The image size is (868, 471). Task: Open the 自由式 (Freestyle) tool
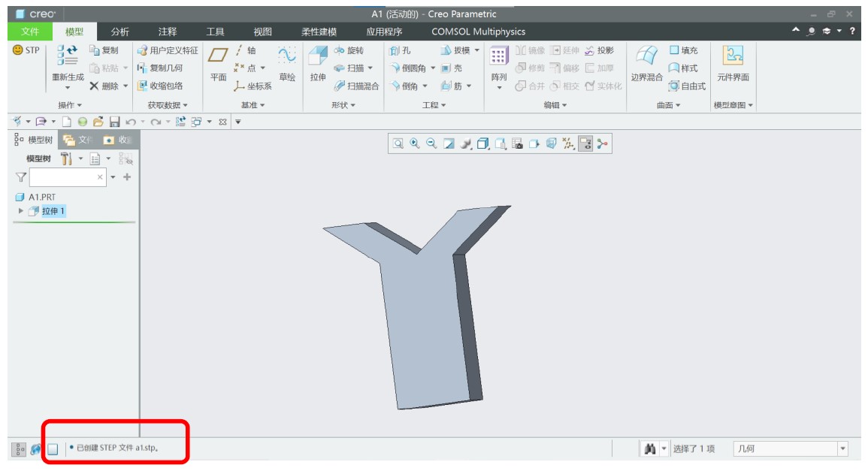click(687, 86)
